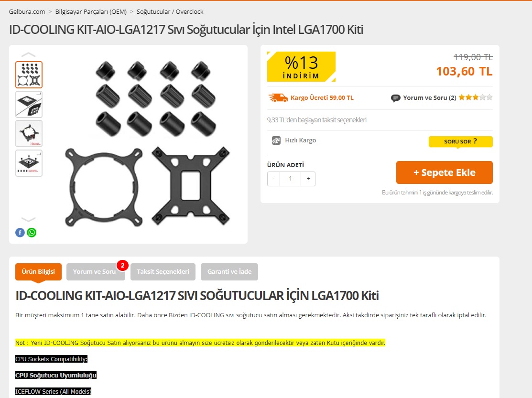Open the Garanti ve İade tab
532x398 pixels.
point(229,271)
